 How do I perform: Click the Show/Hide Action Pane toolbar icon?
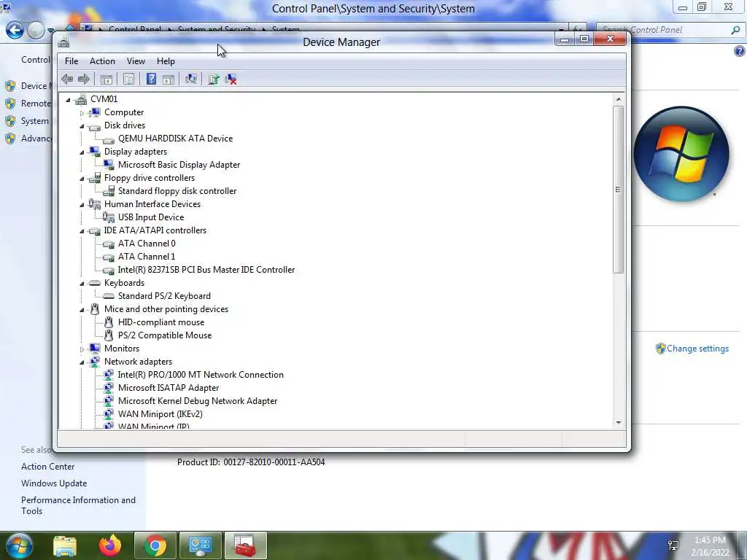pos(169,79)
